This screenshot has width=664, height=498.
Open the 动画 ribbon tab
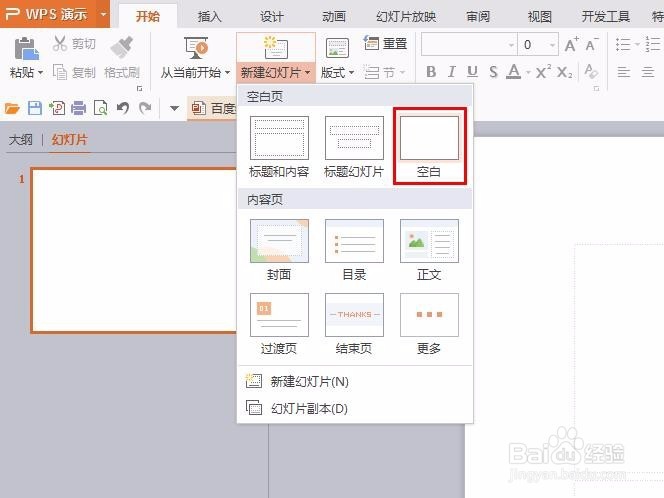pos(334,17)
